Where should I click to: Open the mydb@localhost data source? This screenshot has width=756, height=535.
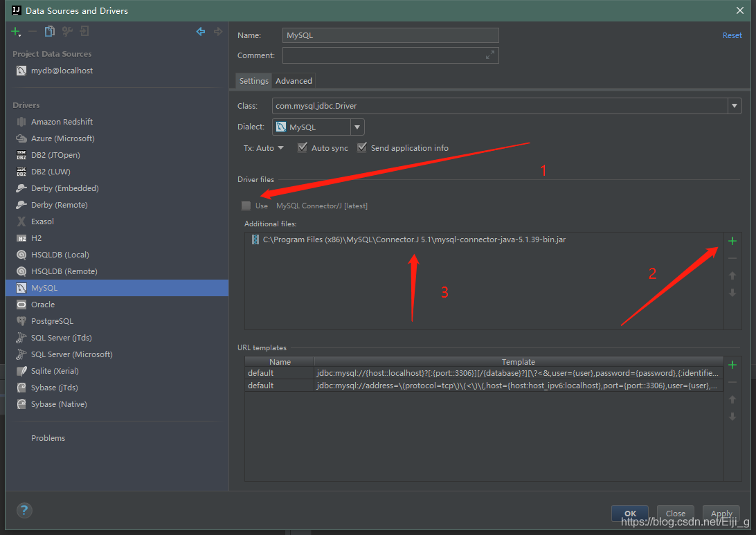[x=117, y=71]
